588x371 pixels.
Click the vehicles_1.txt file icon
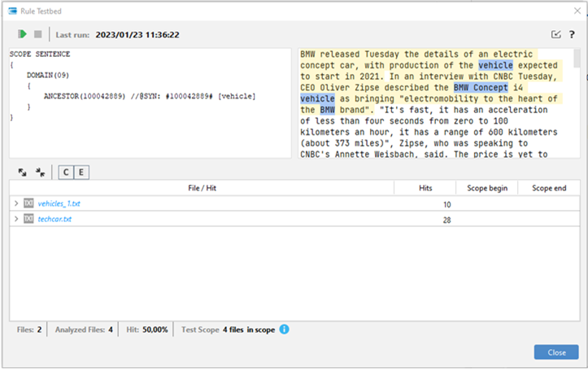coord(29,204)
